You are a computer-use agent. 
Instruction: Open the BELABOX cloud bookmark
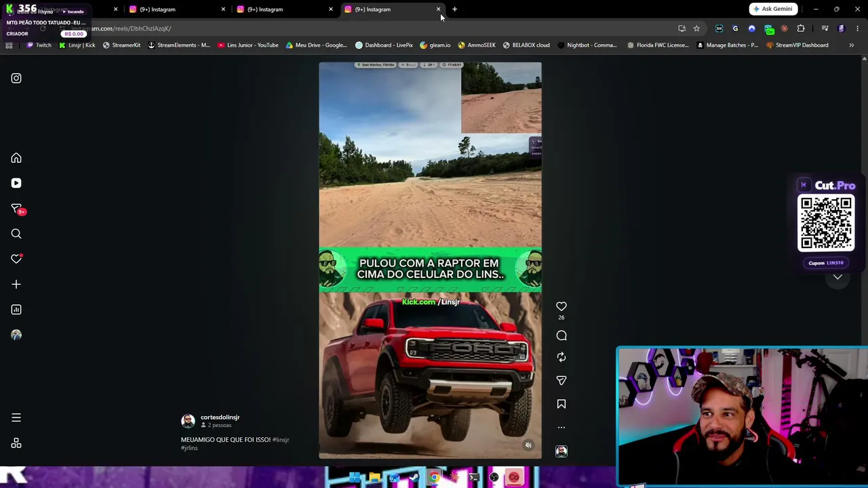click(526, 45)
